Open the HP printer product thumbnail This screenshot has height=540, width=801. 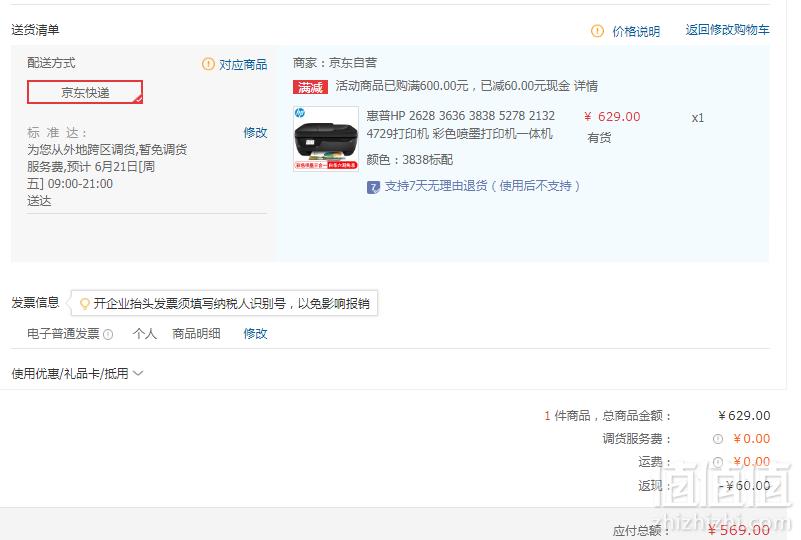coord(326,138)
